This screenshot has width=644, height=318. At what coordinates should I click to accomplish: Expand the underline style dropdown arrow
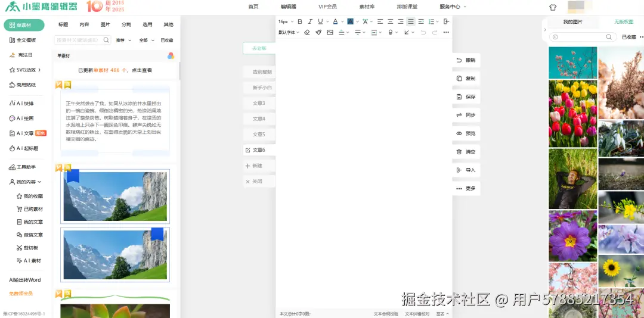coord(327,22)
